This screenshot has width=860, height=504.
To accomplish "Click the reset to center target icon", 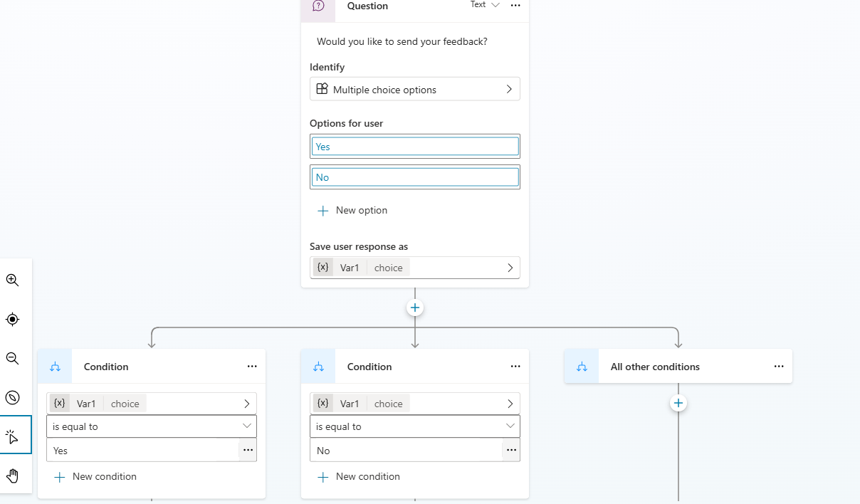I will click(12, 319).
